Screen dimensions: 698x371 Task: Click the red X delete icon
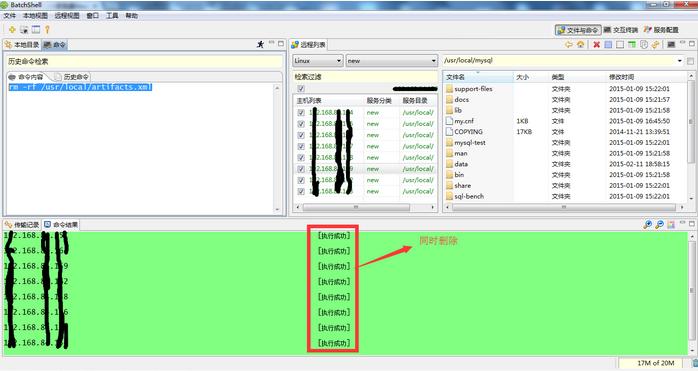597,45
